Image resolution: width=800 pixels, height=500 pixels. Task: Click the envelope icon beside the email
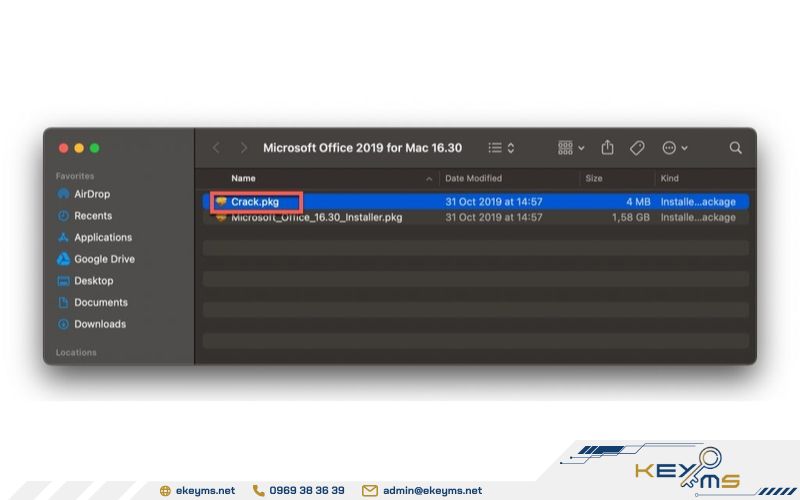[x=370, y=491]
